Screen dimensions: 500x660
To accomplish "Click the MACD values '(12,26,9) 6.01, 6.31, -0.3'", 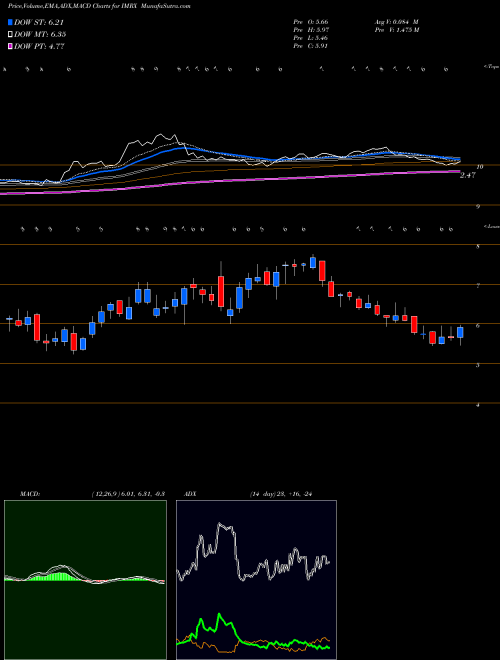I will [128, 494].
